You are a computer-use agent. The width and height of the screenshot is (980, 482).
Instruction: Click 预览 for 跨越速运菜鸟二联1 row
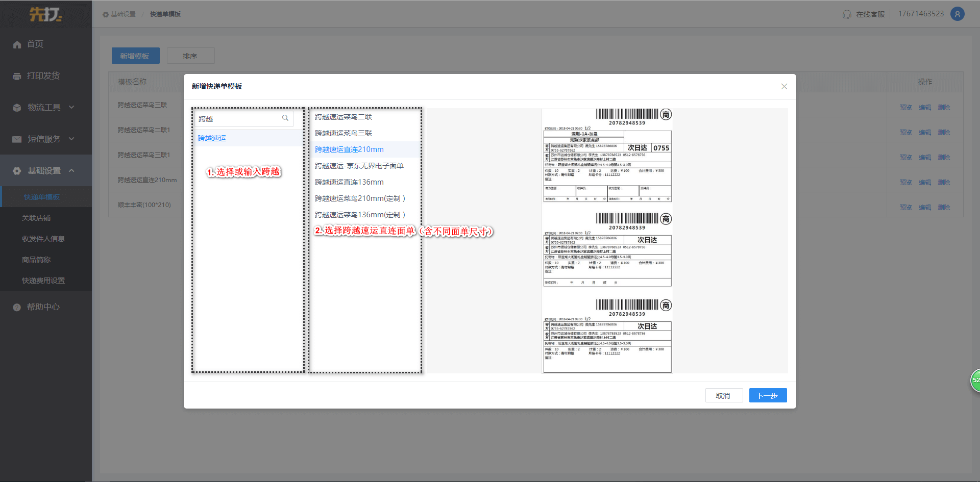click(906, 133)
